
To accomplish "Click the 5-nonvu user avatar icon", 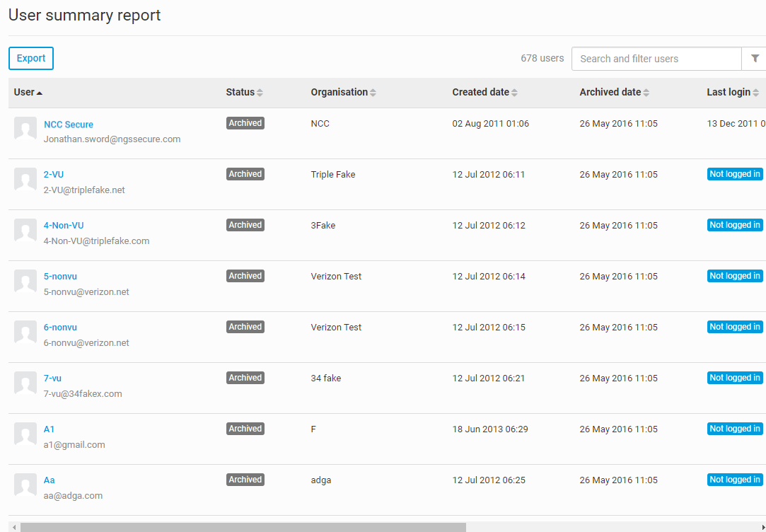I will 25,282.
